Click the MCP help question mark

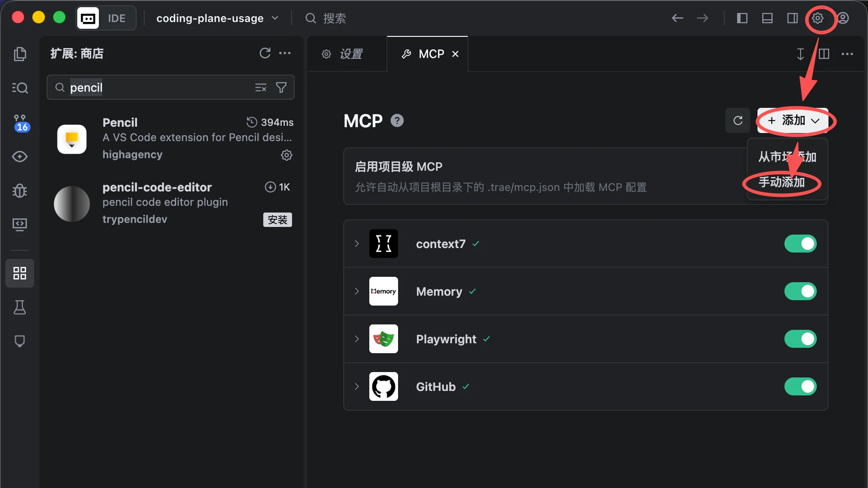[397, 120]
